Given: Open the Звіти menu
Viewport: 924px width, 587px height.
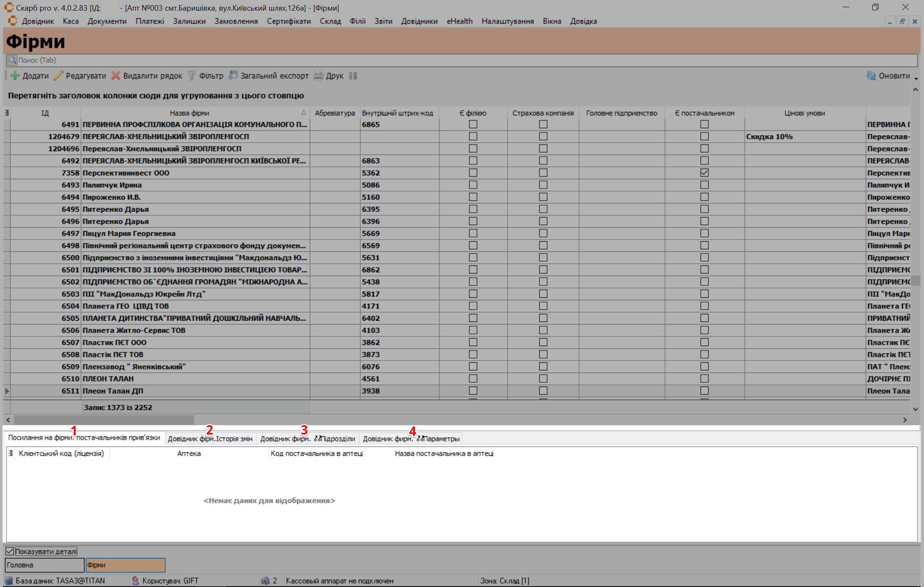Looking at the screenshot, I should coord(383,21).
